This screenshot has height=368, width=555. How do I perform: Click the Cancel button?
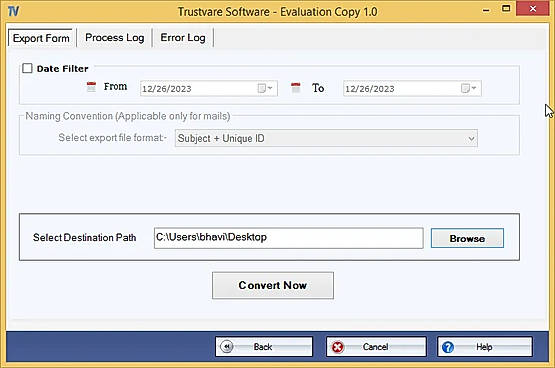376,347
